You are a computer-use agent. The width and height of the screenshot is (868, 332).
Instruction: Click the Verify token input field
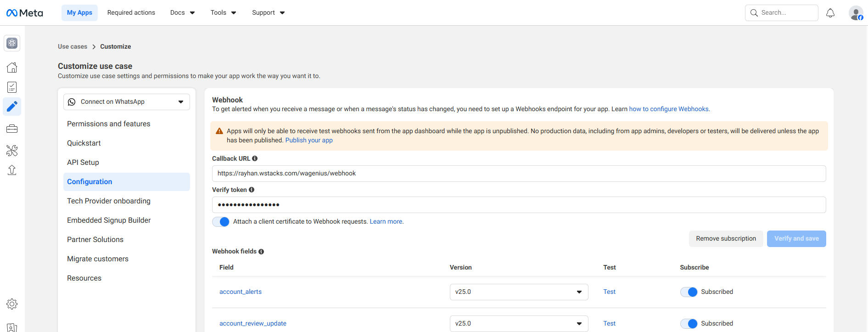tap(519, 205)
